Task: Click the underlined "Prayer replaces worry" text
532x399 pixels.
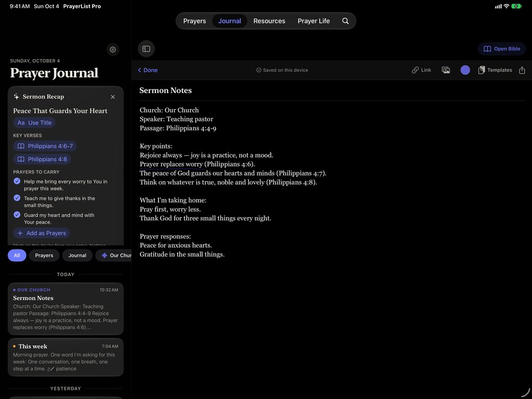Action: pos(171,164)
